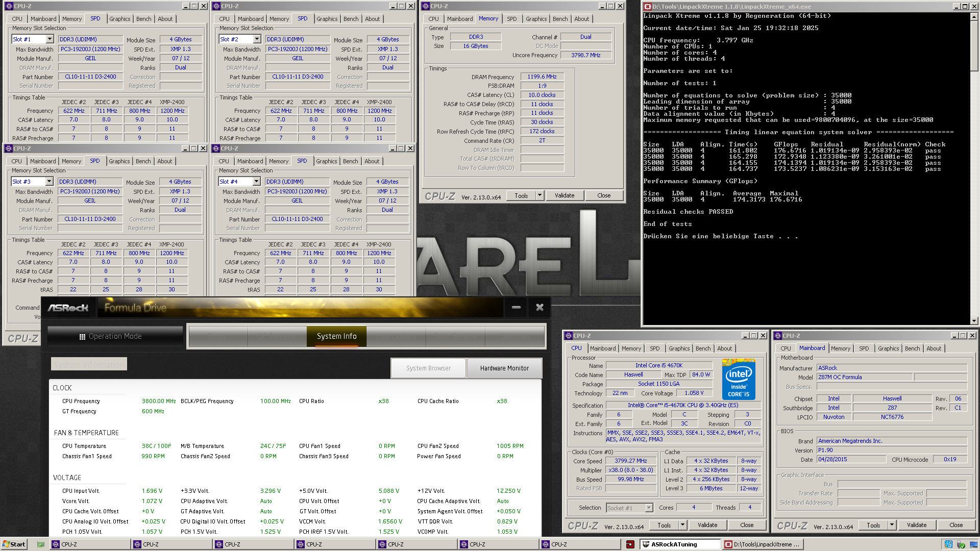Open the Slot #1 memory slot dropdown
The width and height of the screenshot is (980, 551).
tap(50, 39)
